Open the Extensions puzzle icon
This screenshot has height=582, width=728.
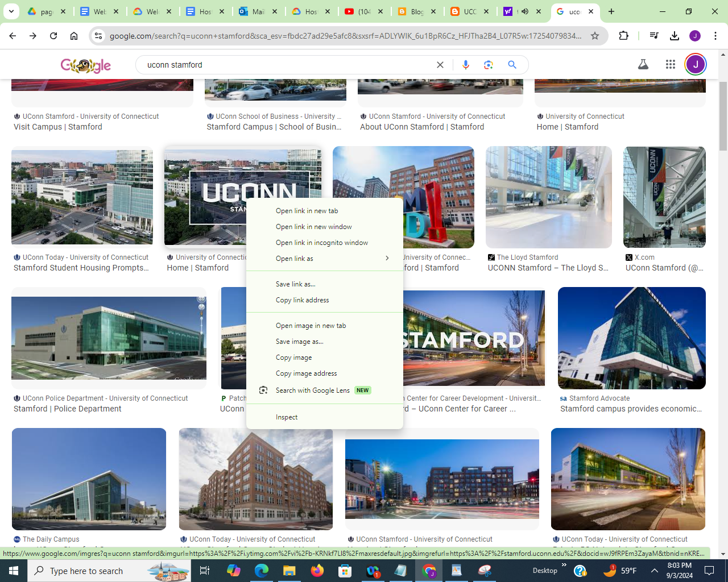pos(623,36)
